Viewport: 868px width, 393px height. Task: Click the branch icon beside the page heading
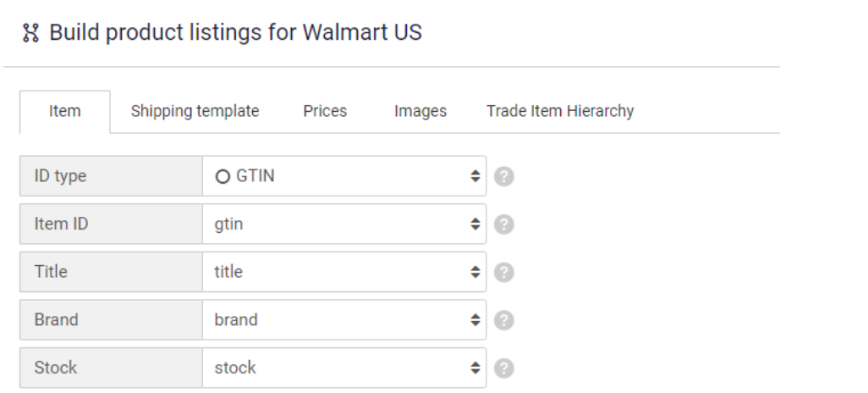coord(30,33)
